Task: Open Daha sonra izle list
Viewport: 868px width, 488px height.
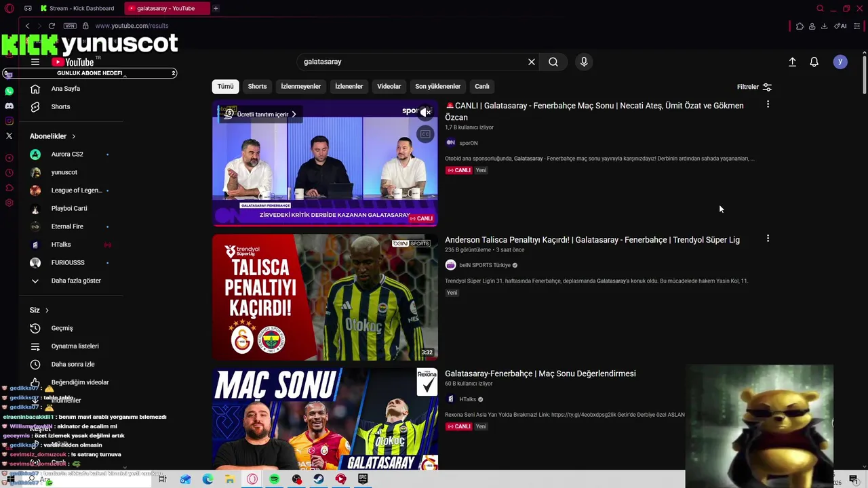Action: [x=73, y=364]
